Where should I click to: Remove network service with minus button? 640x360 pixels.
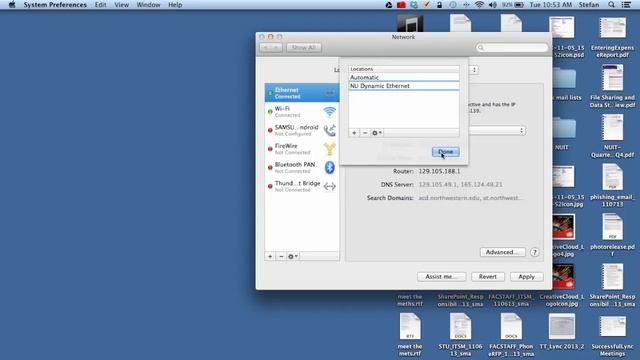pos(281,256)
